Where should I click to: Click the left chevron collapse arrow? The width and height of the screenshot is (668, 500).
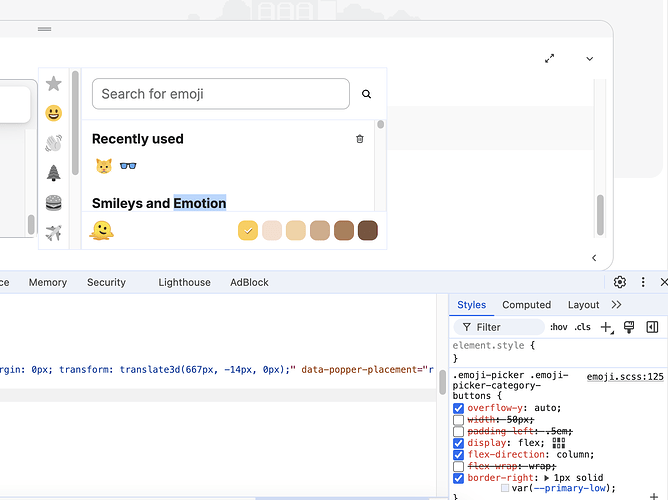click(x=594, y=258)
